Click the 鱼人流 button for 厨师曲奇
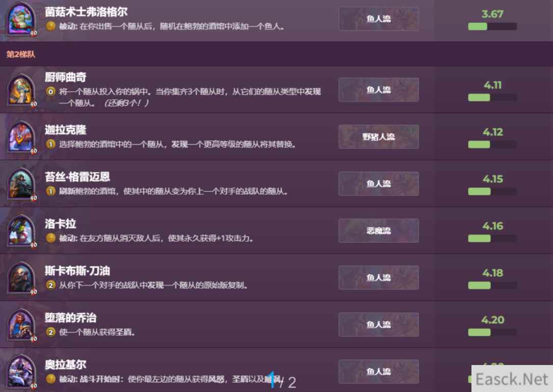Image resolution: width=553 pixels, height=392 pixels. click(x=378, y=90)
